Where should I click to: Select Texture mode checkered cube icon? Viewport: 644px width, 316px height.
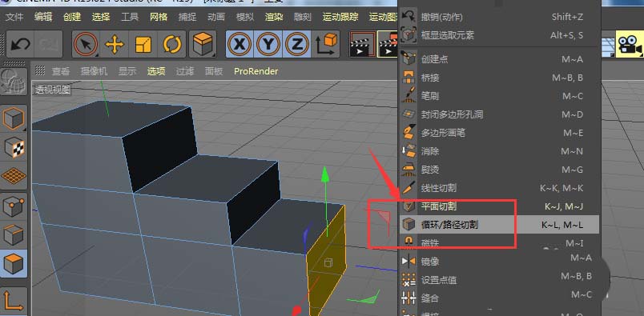coord(14,147)
